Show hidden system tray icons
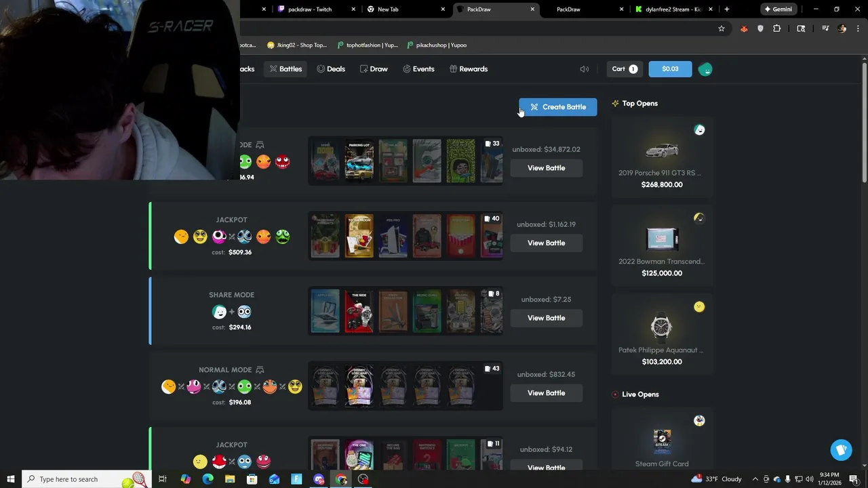Image resolution: width=868 pixels, height=488 pixels. coord(755,479)
